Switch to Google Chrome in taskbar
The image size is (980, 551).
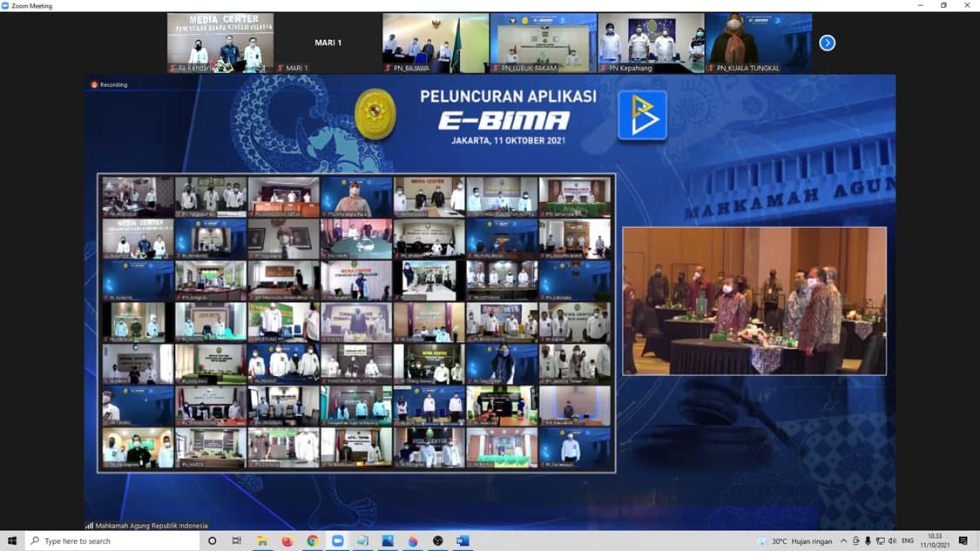(312, 541)
